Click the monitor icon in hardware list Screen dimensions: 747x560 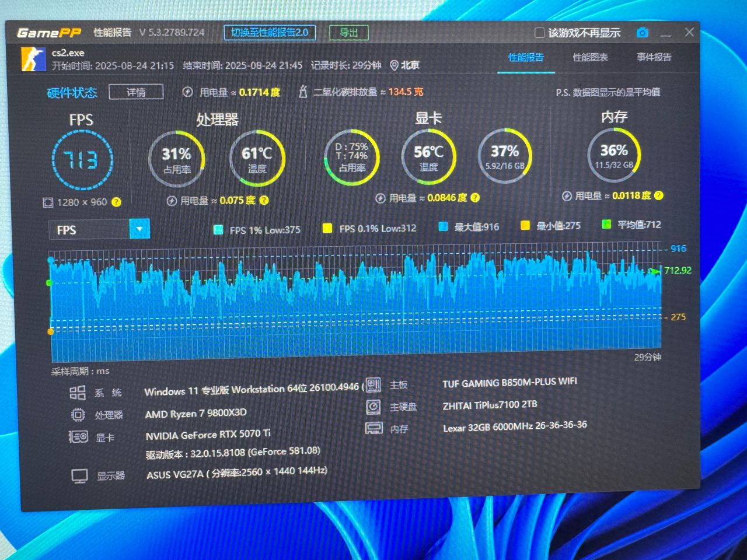click(80, 476)
